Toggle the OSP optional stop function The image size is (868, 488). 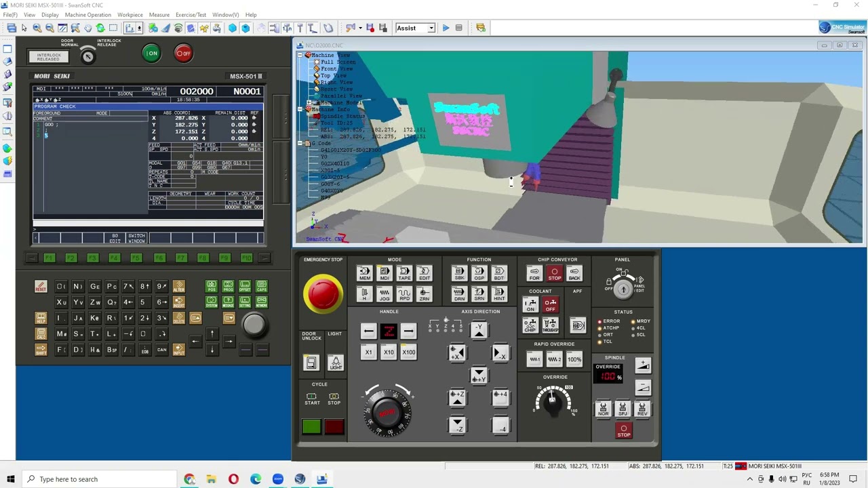coord(479,274)
